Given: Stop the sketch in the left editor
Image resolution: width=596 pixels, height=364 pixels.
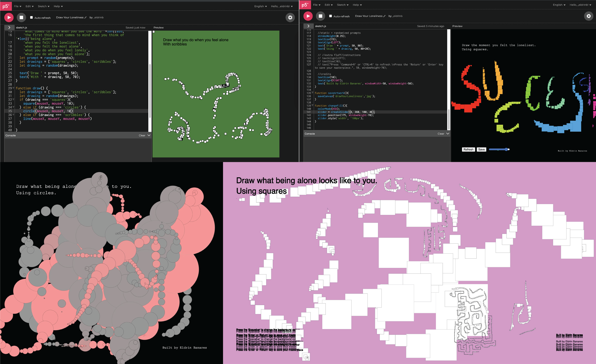Looking at the screenshot, I should tap(21, 17).
